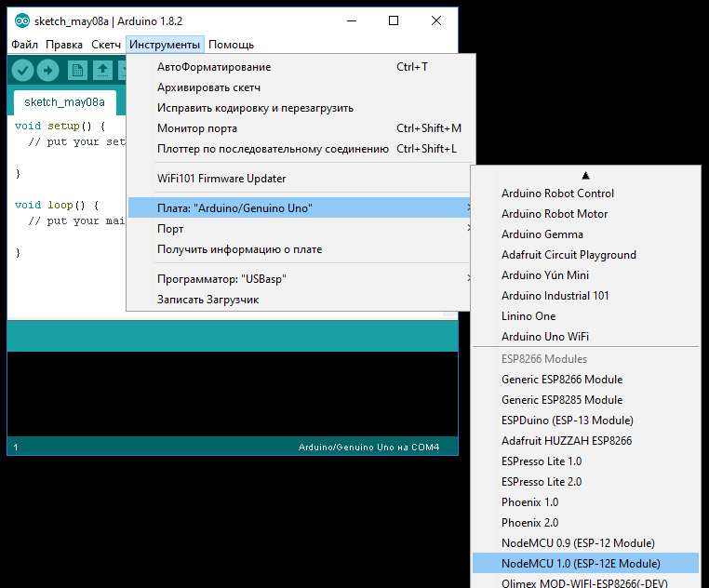Viewport: 709px width, 588px height.
Task: Select Linino One board
Action: [585, 316]
